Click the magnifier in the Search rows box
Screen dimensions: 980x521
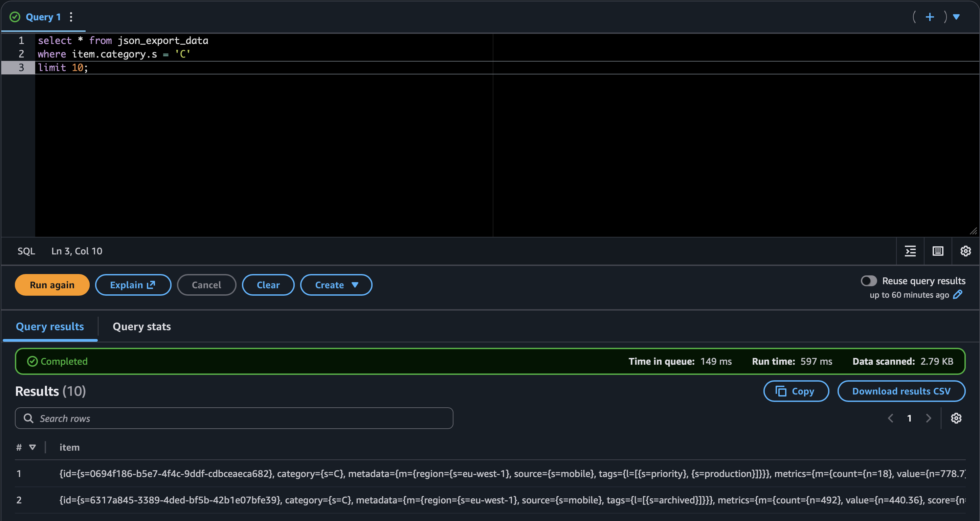click(28, 418)
